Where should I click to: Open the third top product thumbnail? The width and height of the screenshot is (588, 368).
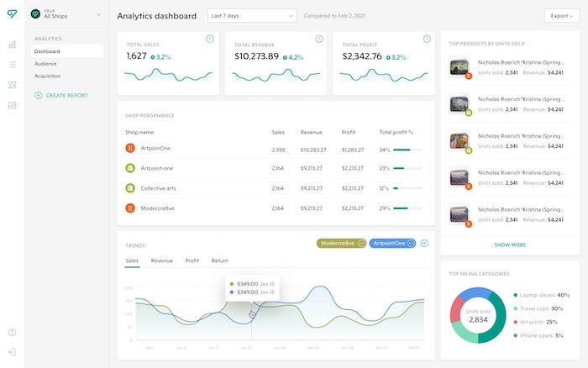pyautogui.click(x=459, y=140)
